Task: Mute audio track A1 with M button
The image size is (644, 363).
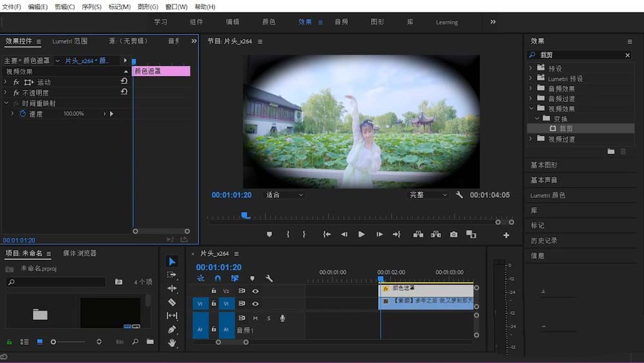Action: tap(255, 319)
